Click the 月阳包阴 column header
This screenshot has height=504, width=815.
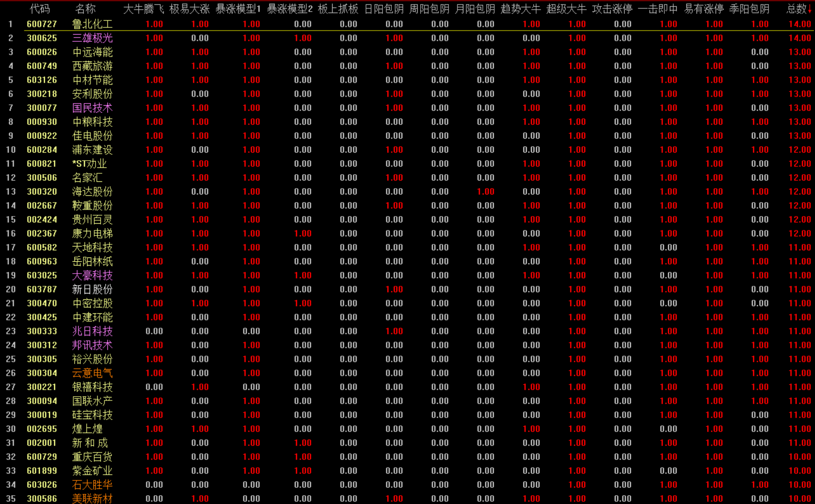click(x=475, y=9)
